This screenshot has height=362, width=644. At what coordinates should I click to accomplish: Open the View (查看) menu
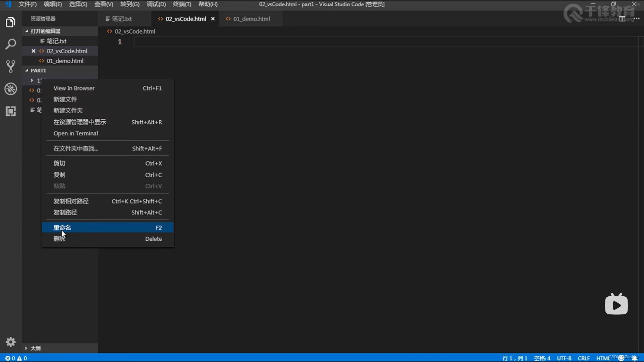point(104,4)
